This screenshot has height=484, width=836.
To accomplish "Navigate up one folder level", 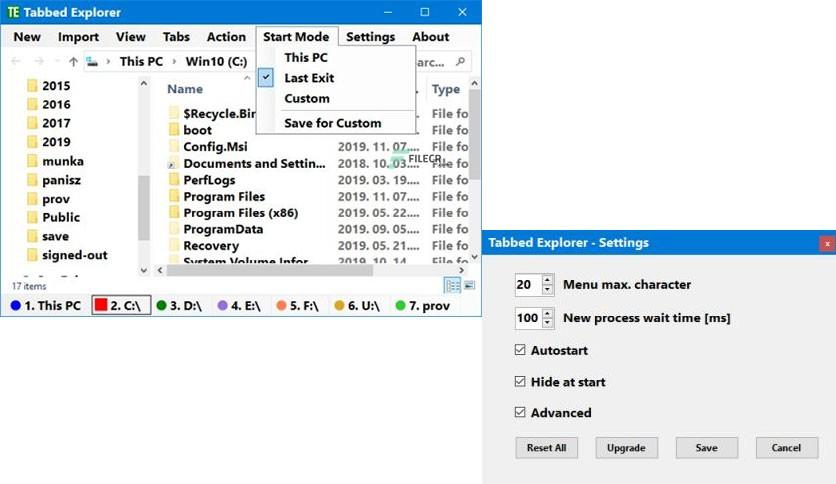I will point(73,62).
